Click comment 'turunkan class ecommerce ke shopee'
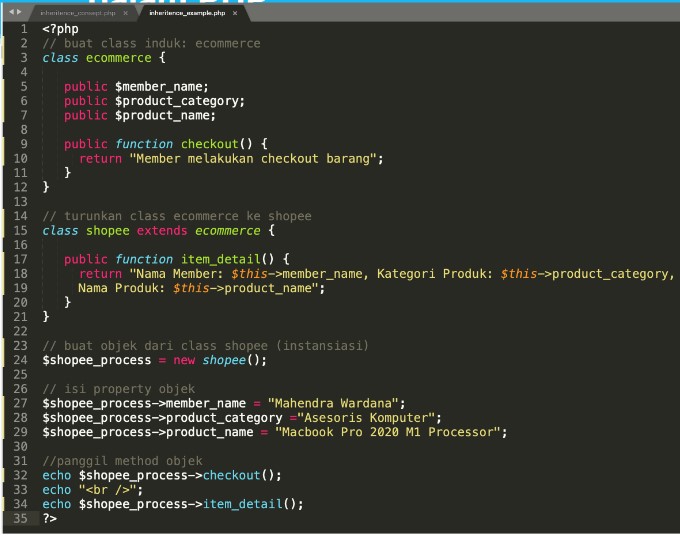The height and width of the screenshot is (536, 680). point(187,216)
